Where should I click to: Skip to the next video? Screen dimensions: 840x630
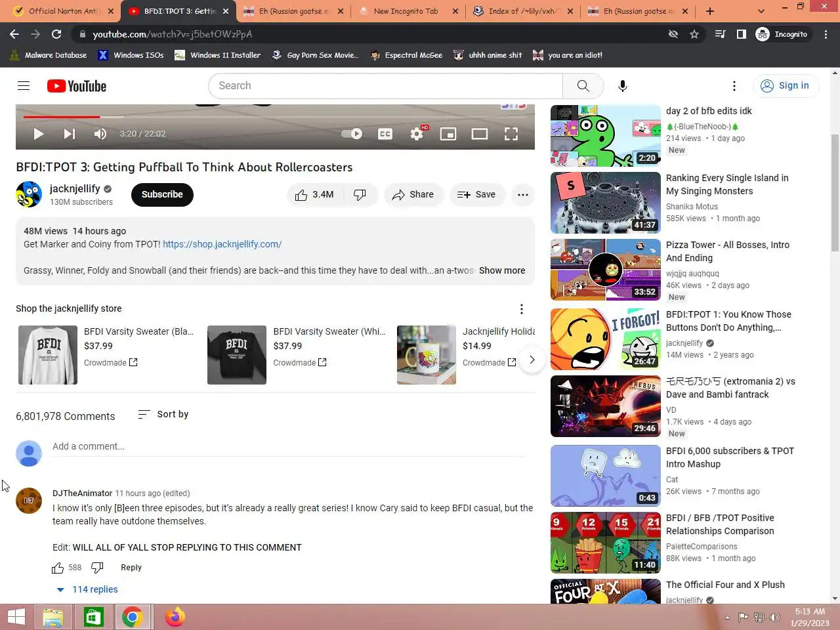[x=70, y=134]
